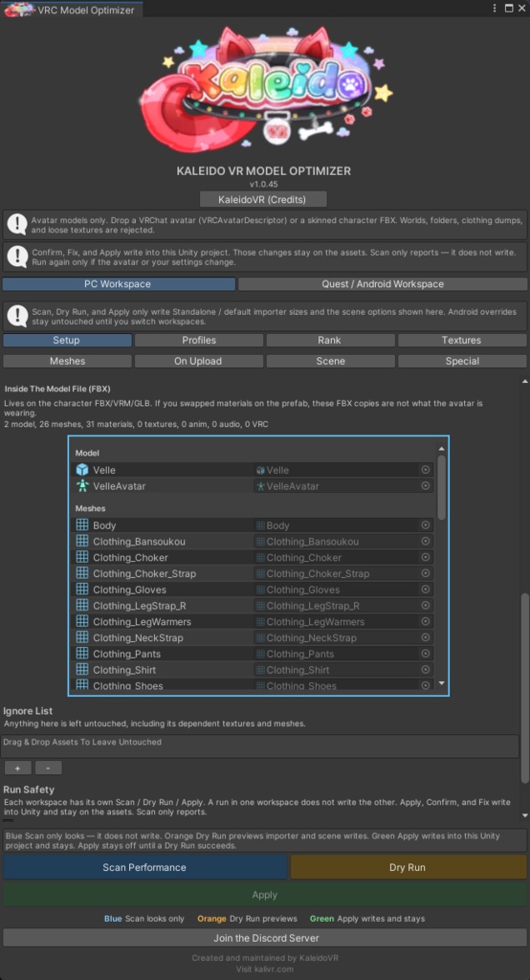
Task: Click the Clothing_Pants mesh grid icon
Action: (82, 654)
